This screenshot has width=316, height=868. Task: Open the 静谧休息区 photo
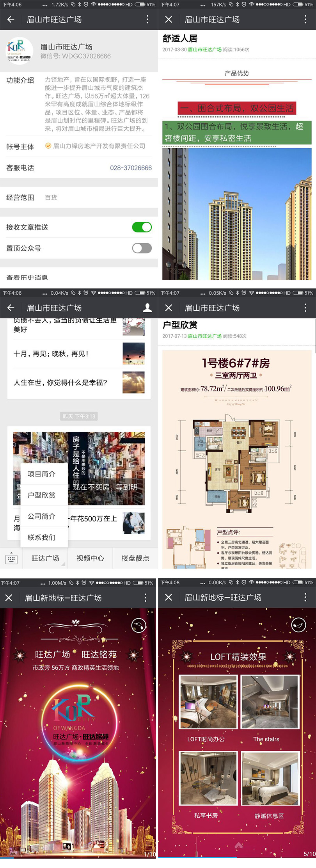pos(270,778)
